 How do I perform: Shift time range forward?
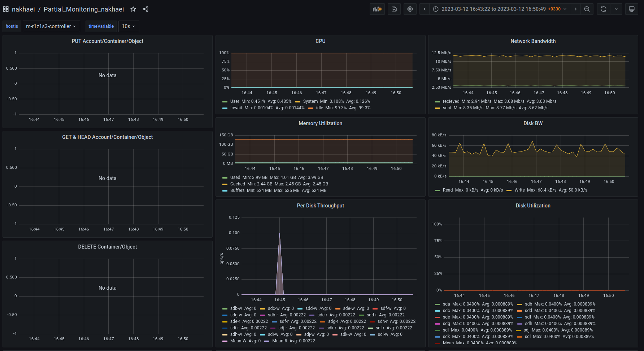(x=576, y=9)
